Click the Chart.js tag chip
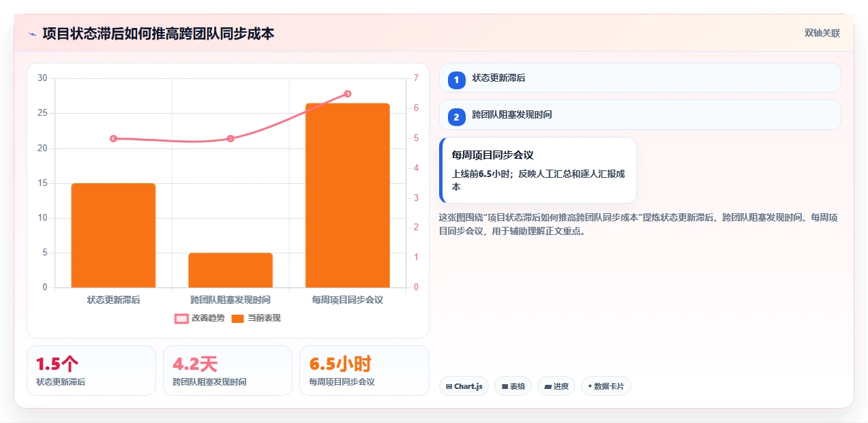868x423 pixels. pos(464,386)
